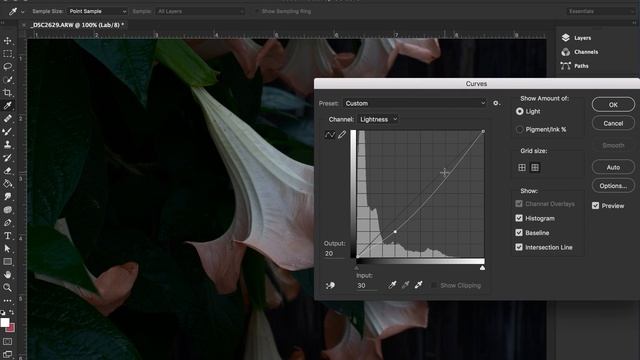Image resolution: width=640 pixels, height=360 pixels.
Task: Toggle the Channel Overlays checkbox
Action: [519, 204]
